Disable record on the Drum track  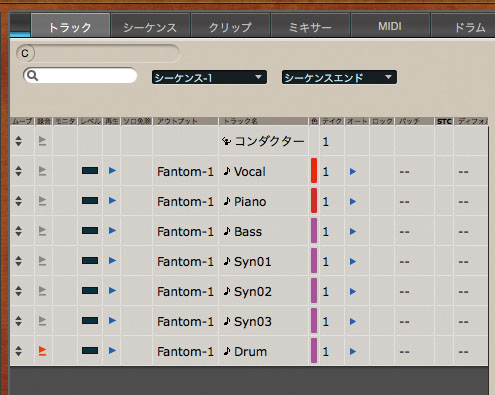click(x=42, y=351)
